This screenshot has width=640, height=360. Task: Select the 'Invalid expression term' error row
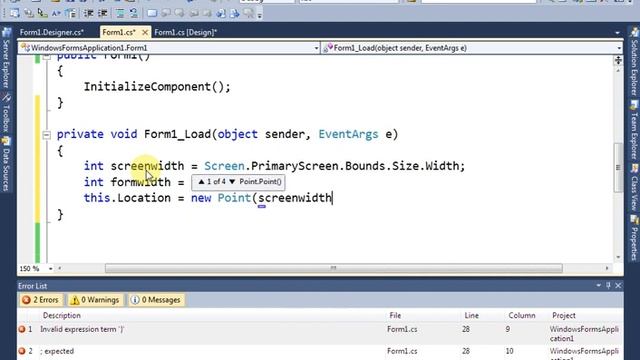tap(320, 333)
